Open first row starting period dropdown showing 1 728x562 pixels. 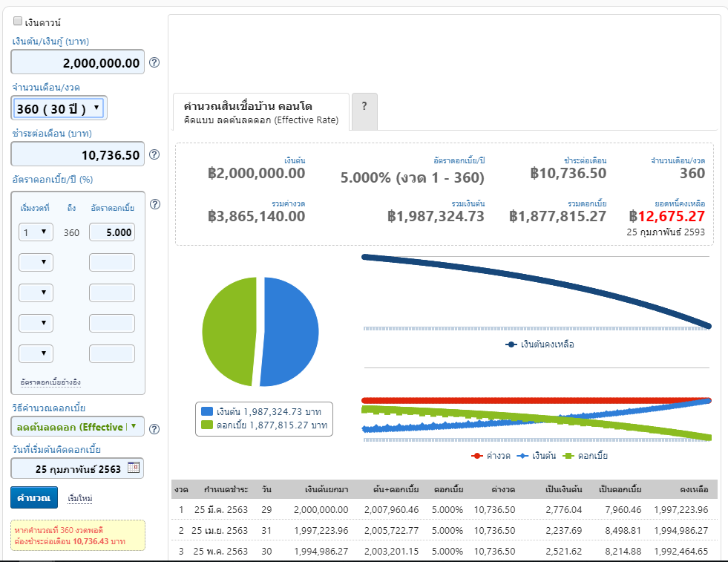pyautogui.click(x=36, y=232)
